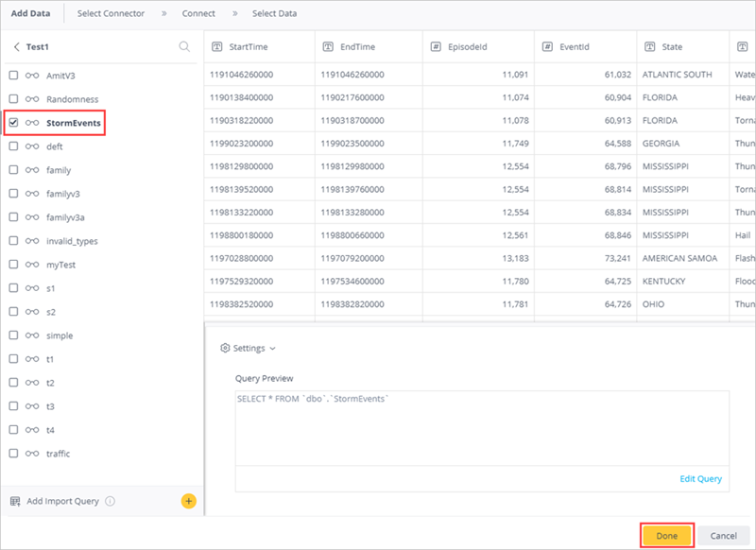The width and height of the screenshot is (756, 550).
Task: Click the Add Data heading tab
Action: [31, 13]
